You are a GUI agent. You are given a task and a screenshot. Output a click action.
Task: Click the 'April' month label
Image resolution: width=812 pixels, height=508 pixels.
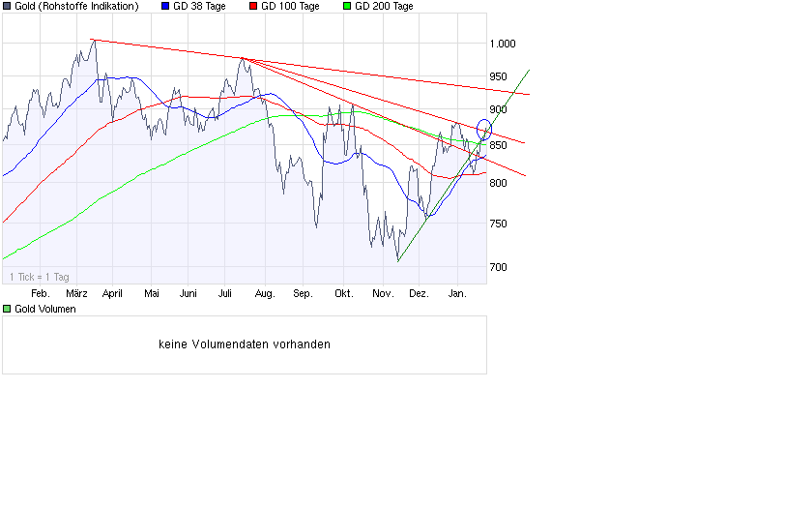[x=112, y=293]
